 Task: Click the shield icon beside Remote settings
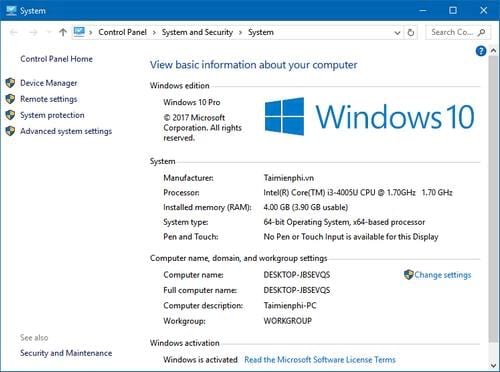coord(10,99)
